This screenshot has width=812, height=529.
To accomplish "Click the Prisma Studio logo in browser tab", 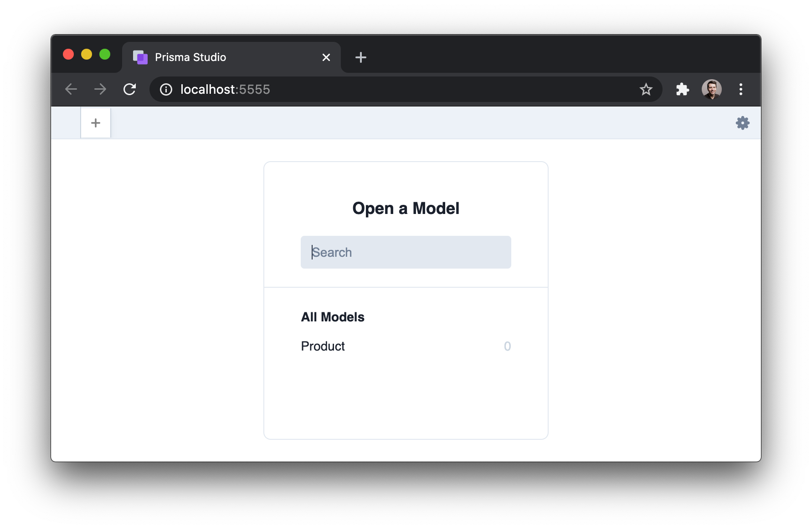I will click(x=141, y=57).
